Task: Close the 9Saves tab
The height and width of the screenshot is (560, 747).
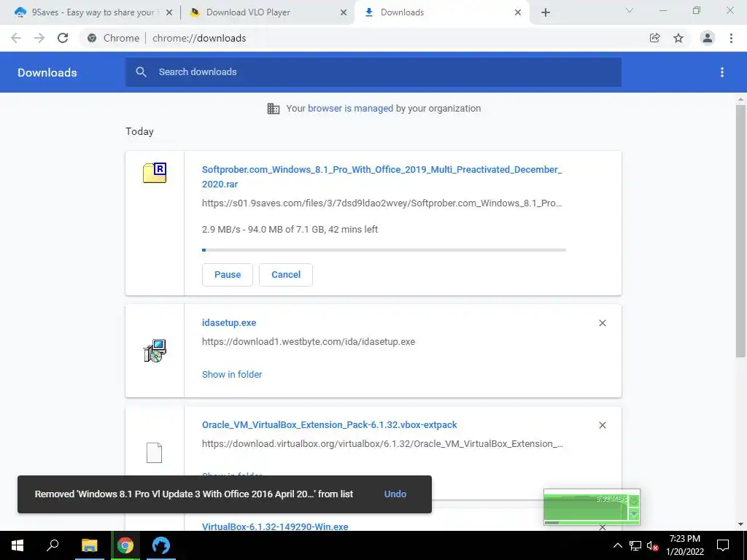Action: pyautogui.click(x=169, y=12)
